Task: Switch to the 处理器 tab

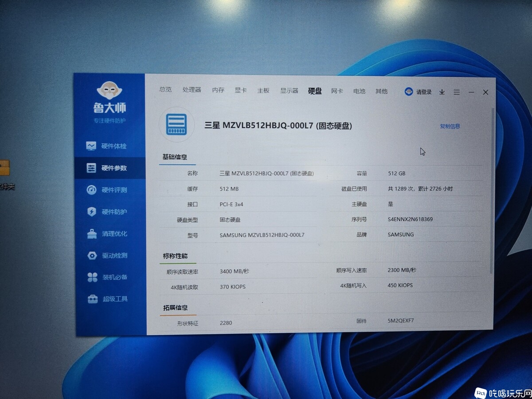Action: tap(192, 90)
